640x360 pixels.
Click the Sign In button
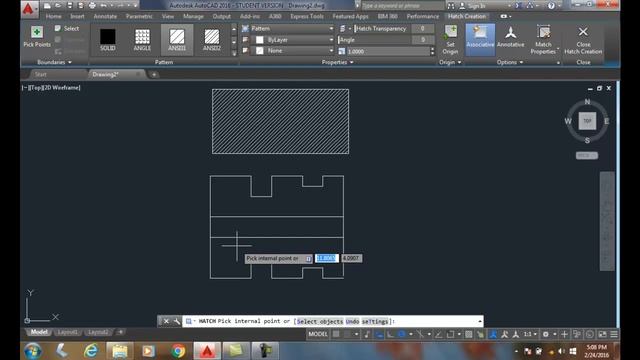coord(472,6)
